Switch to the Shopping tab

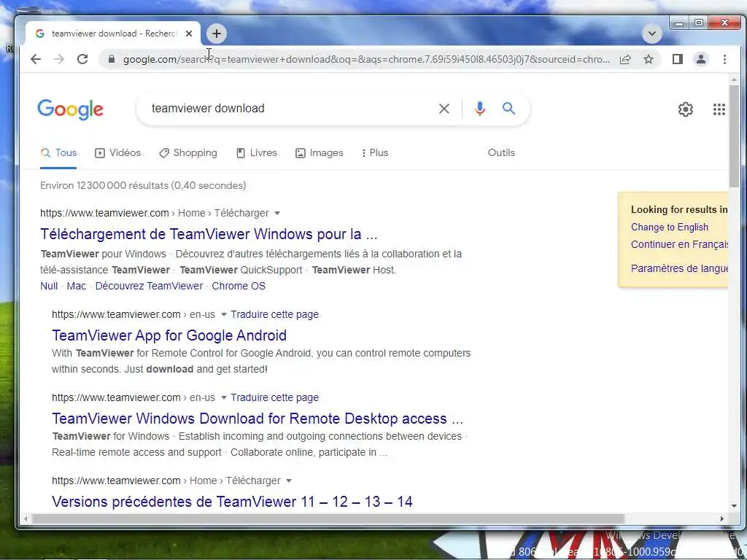coord(187,152)
